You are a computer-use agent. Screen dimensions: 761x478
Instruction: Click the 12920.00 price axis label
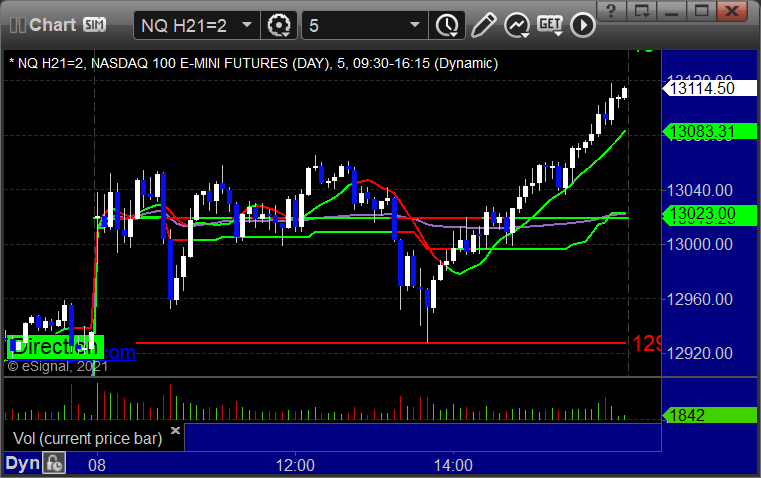tap(700, 353)
